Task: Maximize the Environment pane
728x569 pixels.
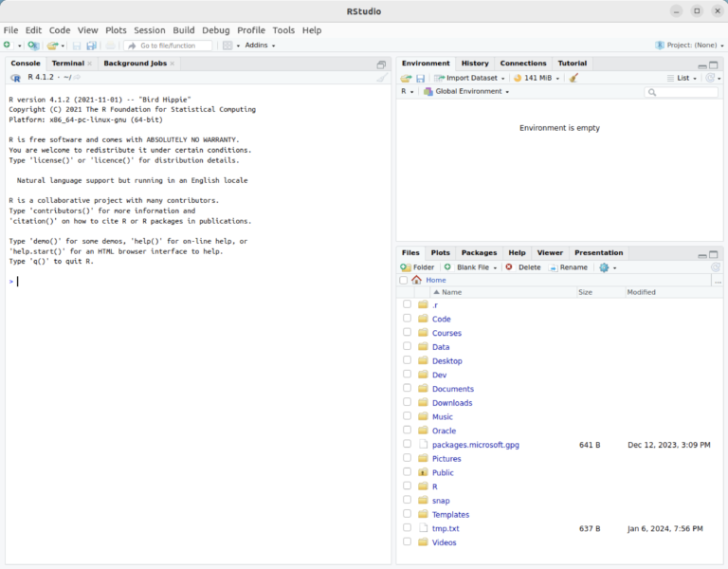Action: pyautogui.click(x=714, y=65)
